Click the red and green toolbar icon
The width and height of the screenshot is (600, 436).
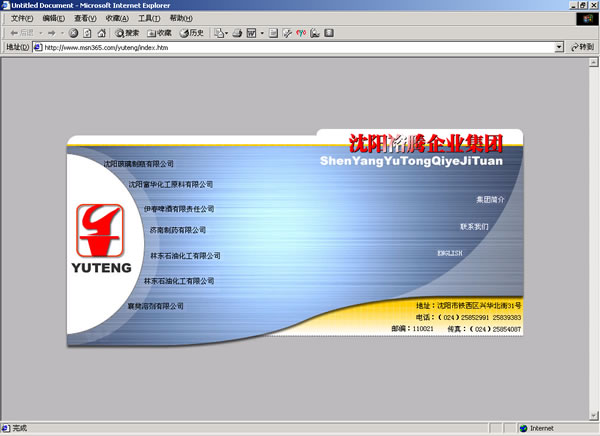pyautogui.click(x=301, y=33)
